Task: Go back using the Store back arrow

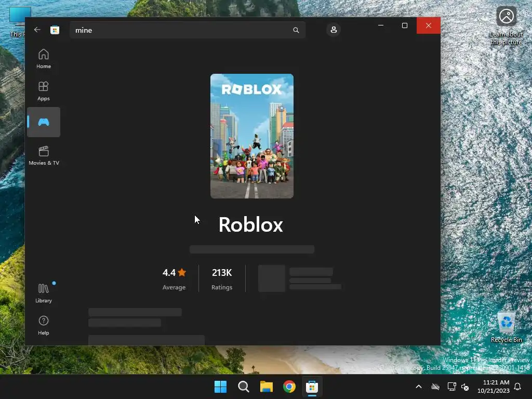Action: [37, 30]
